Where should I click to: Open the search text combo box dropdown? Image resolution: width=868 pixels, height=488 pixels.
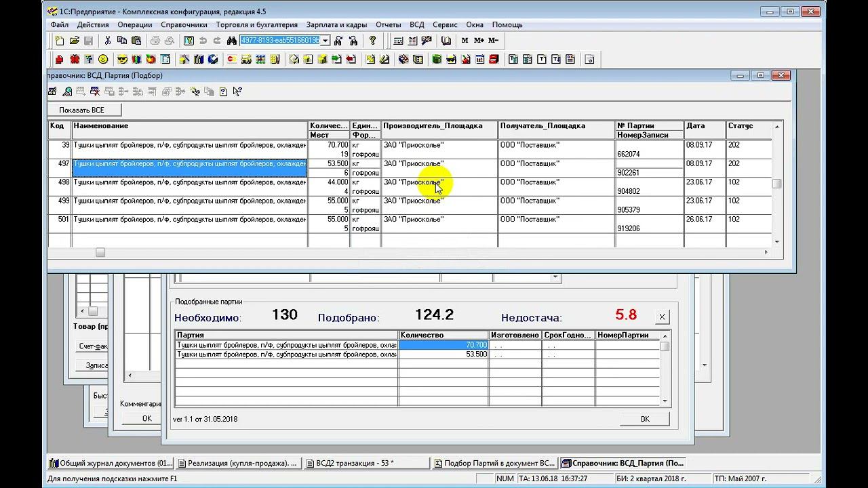pos(325,41)
